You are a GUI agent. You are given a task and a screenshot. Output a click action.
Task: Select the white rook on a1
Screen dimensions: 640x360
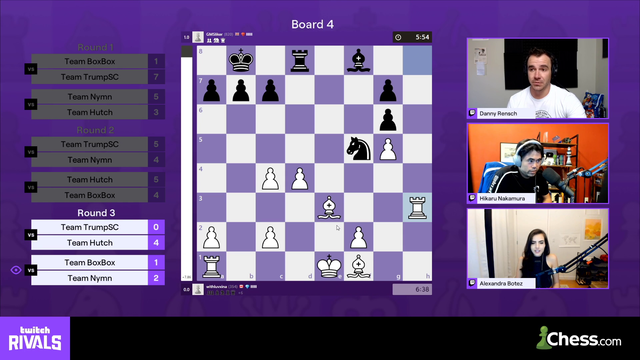tap(211, 266)
